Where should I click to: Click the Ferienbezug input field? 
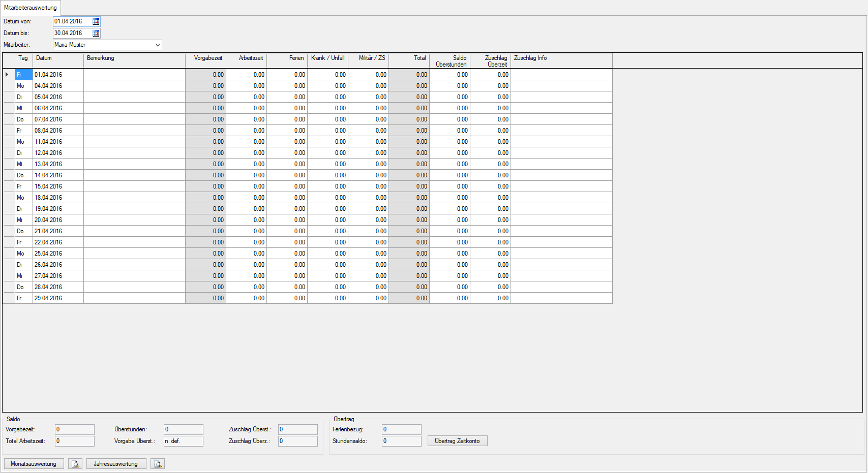401,430
